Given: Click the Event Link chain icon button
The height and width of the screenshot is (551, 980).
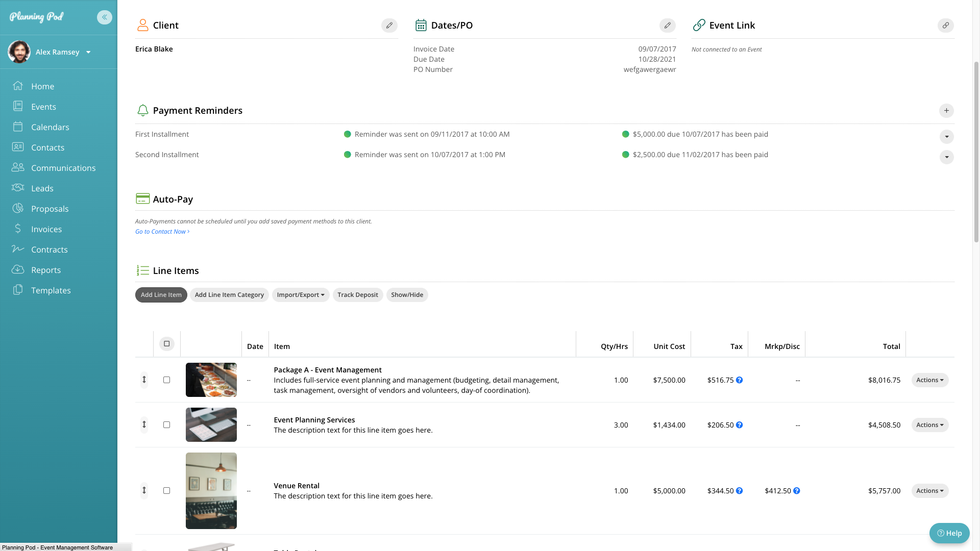Looking at the screenshot, I should point(945,26).
